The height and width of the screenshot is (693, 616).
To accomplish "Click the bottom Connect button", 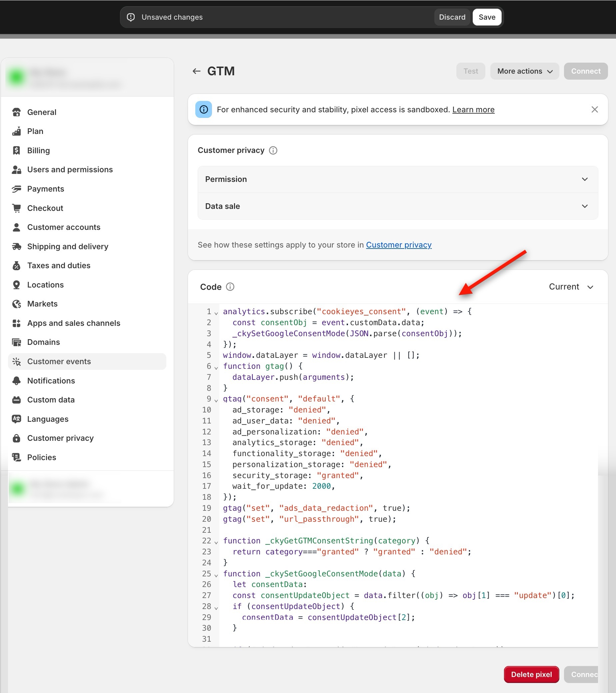I will pyautogui.click(x=581, y=674).
